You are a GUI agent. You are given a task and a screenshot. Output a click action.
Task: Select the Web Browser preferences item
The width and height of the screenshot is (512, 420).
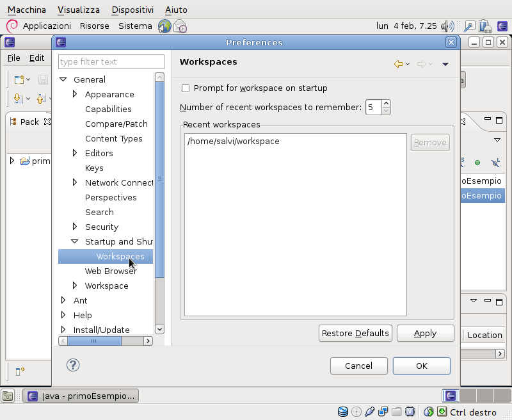[111, 271]
